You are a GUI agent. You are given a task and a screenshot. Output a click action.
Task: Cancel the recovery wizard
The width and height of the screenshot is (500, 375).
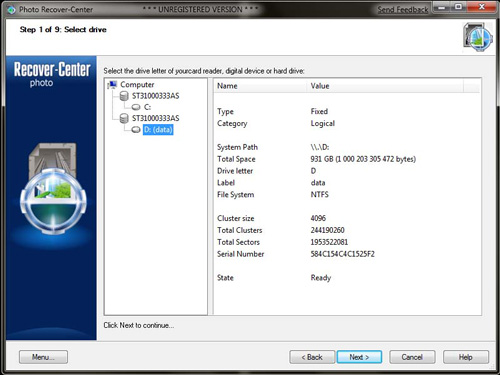(412, 357)
